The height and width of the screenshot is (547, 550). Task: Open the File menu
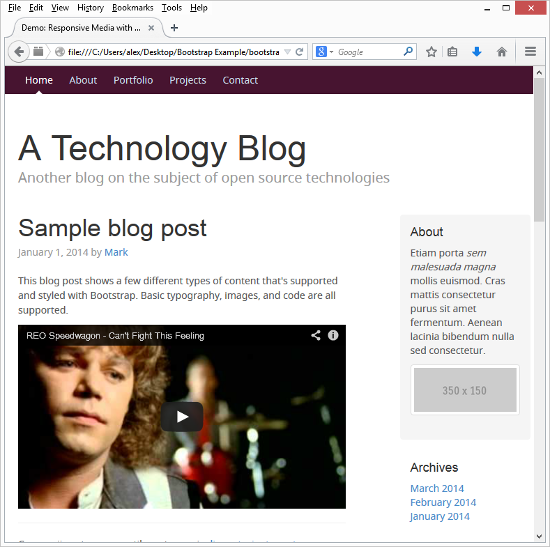[14, 7]
